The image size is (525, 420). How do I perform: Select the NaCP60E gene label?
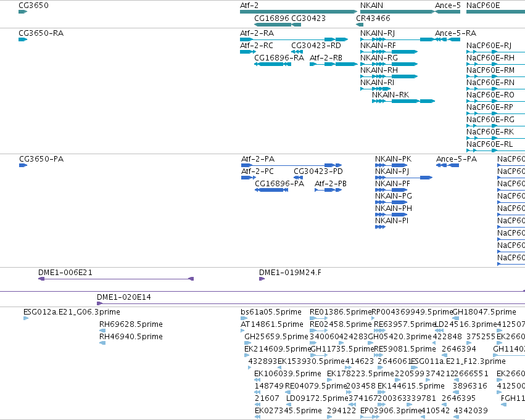click(483, 6)
